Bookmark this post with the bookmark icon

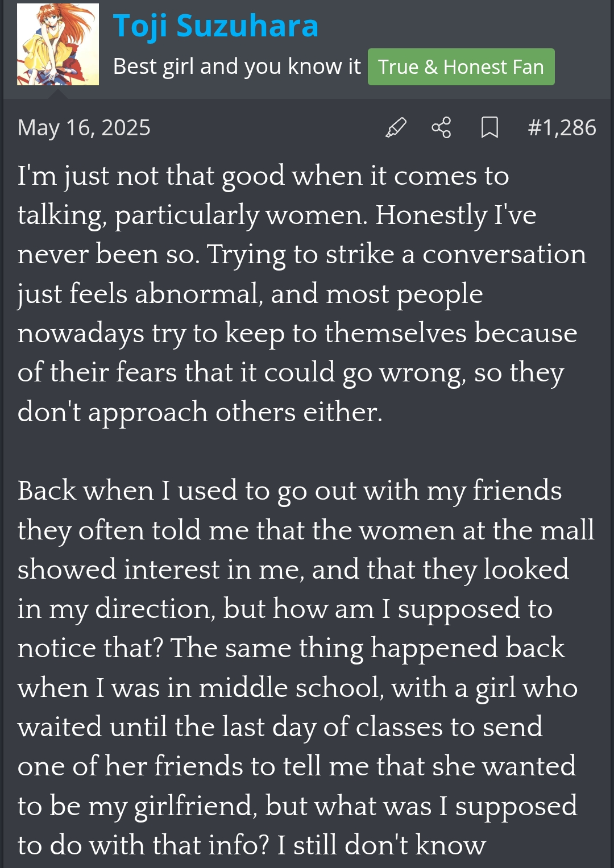click(489, 127)
